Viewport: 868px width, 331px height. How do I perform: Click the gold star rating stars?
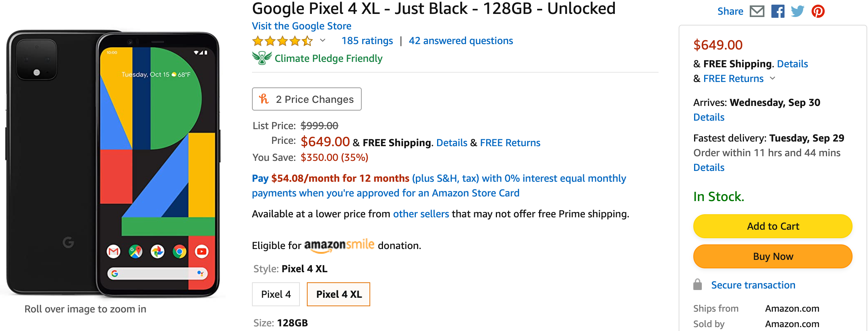click(x=283, y=41)
